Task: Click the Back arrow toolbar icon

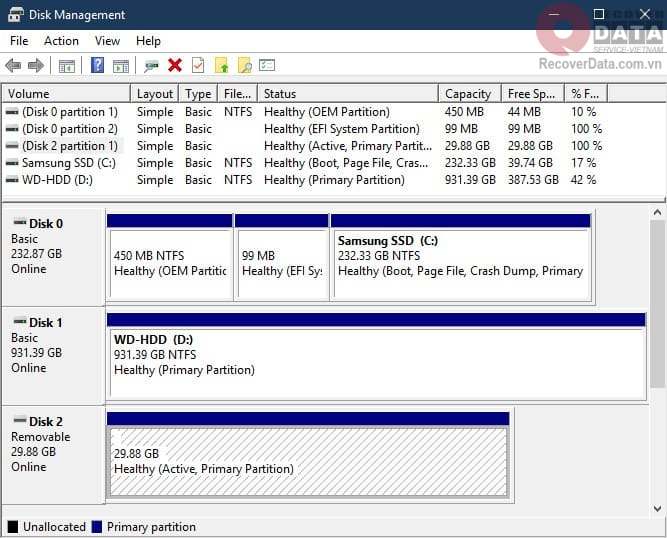Action: coord(13,65)
